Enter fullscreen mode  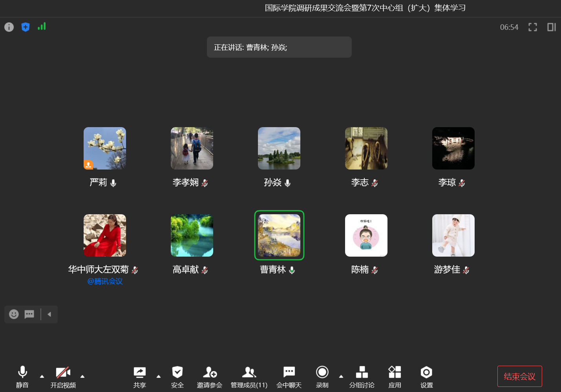pos(532,27)
